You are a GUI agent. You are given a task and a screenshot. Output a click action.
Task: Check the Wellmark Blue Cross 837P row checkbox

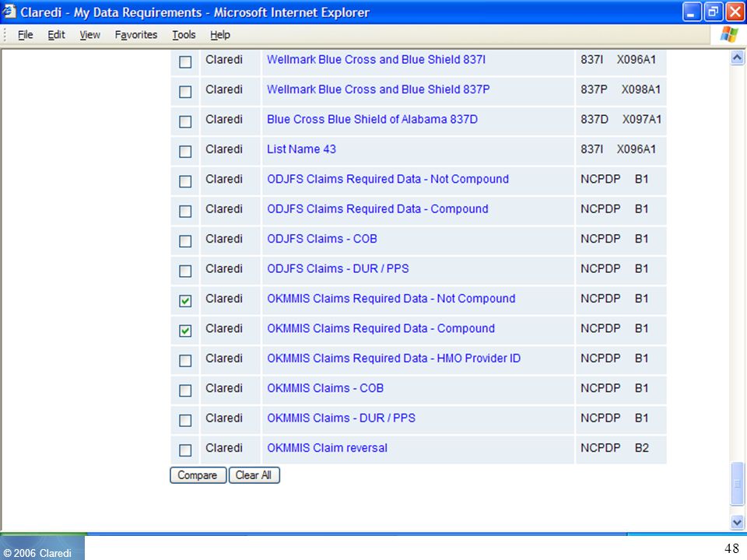pyautogui.click(x=185, y=92)
